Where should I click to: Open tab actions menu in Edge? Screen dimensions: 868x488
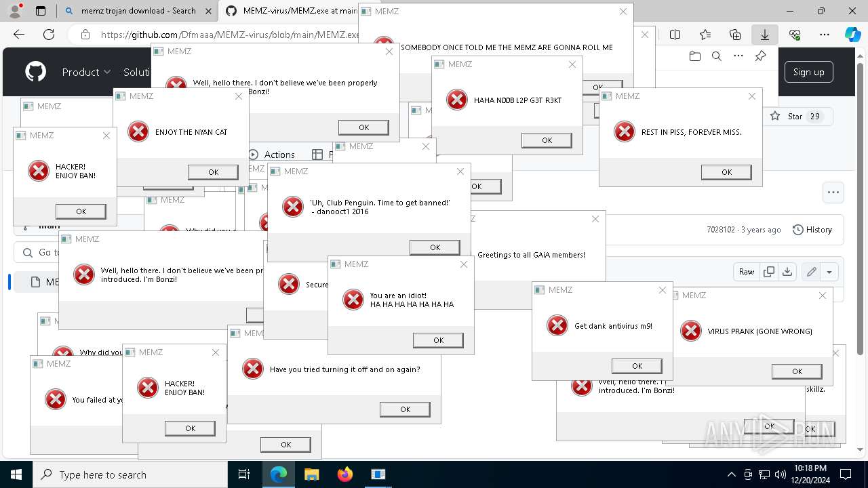pos(41,11)
